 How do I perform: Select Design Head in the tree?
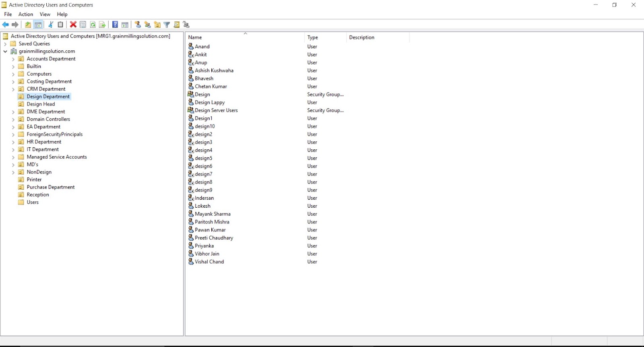41,104
